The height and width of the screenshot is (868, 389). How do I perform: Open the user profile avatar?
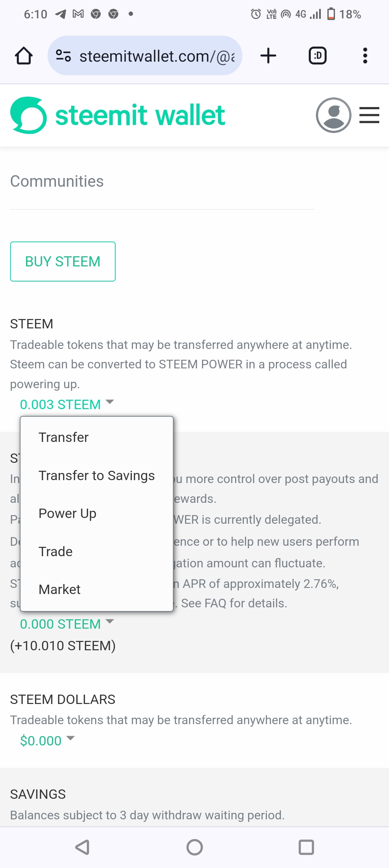pos(334,115)
